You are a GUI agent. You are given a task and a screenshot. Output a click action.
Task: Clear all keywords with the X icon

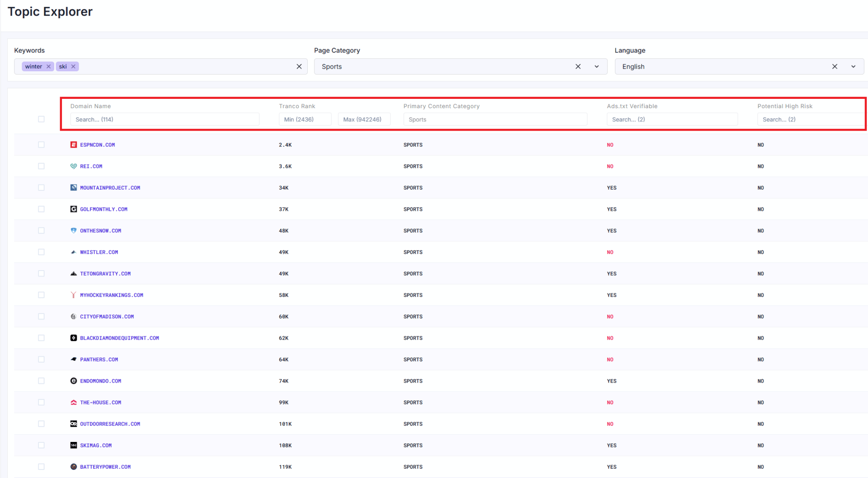[299, 67]
